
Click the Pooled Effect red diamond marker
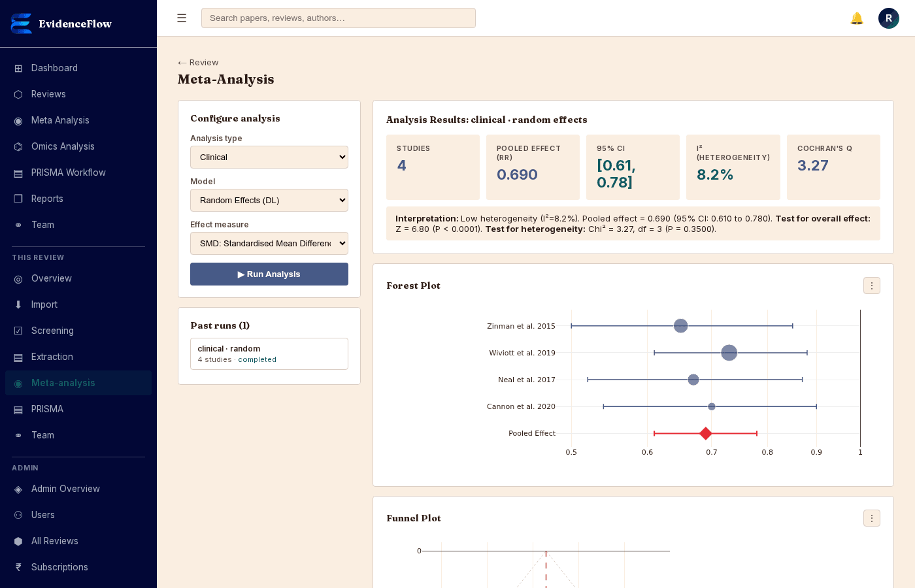705,433
